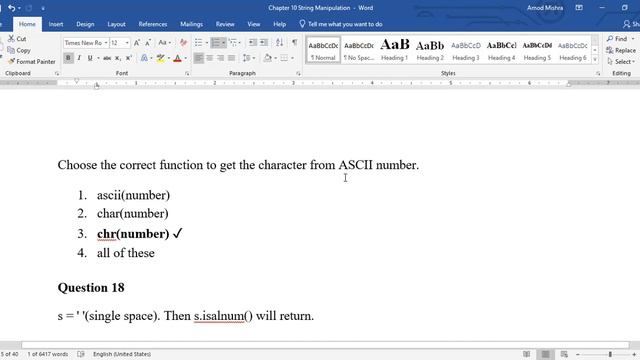
Task: Decrease paragraph indent
Action: pos(253,42)
